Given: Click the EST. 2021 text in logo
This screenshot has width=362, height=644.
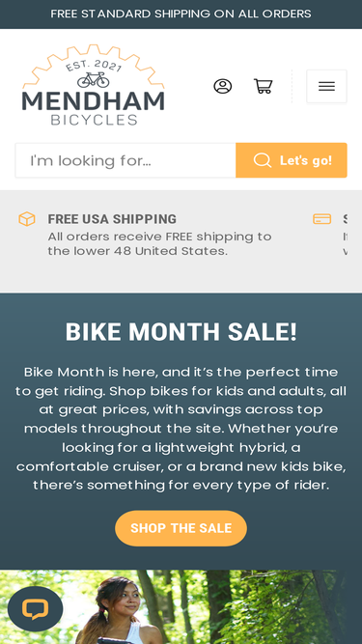Looking at the screenshot, I should (94, 66).
